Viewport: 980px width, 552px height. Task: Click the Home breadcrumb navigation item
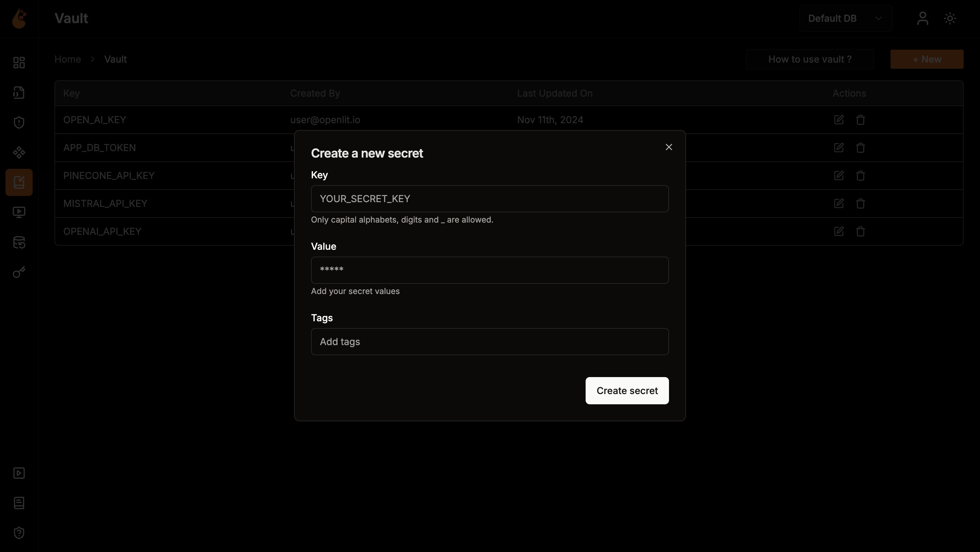(68, 59)
